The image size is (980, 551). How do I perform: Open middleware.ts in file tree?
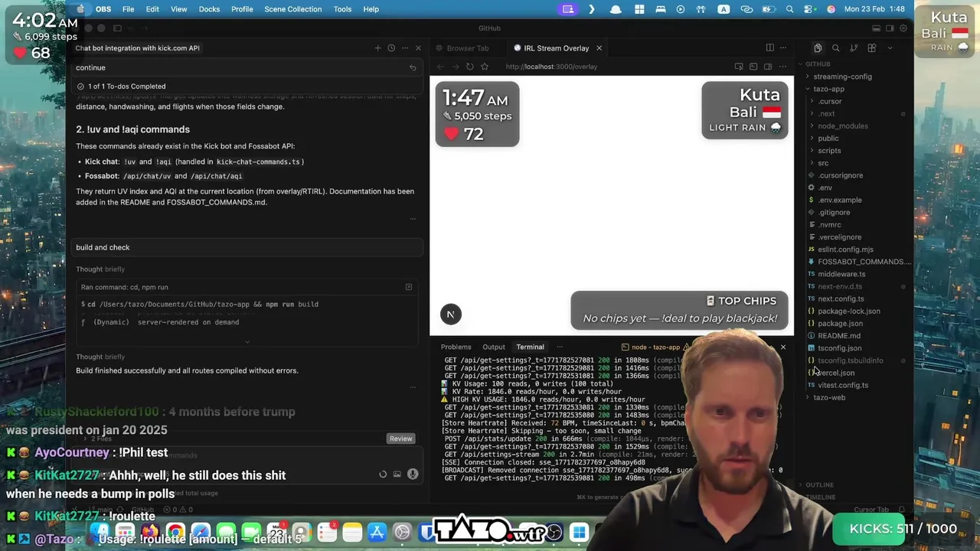click(x=841, y=274)
